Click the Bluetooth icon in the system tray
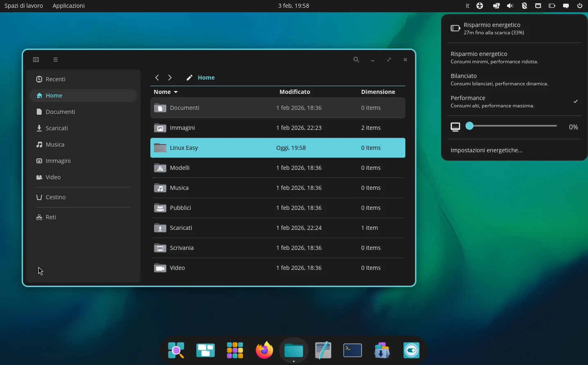 click(524, 6)
